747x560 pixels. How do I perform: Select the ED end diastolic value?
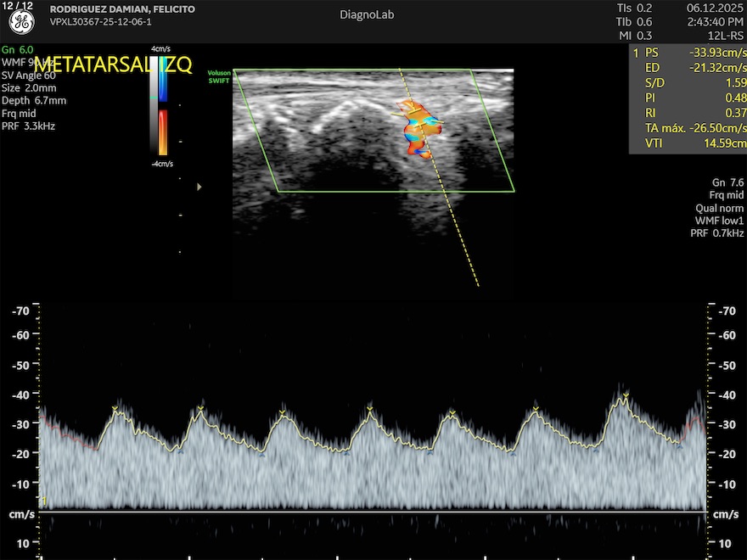[x=720, y=68]
